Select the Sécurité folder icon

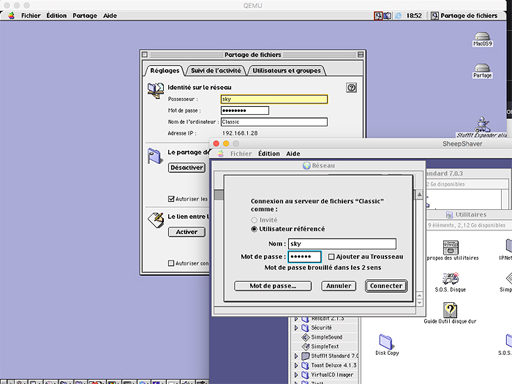(x=305, y=328)
